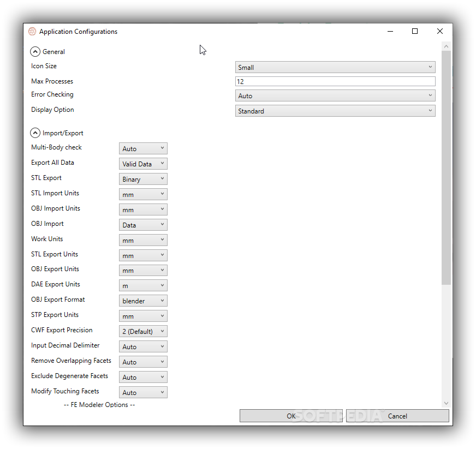
Task: Close the Application Configurations window
Action: 440,31
